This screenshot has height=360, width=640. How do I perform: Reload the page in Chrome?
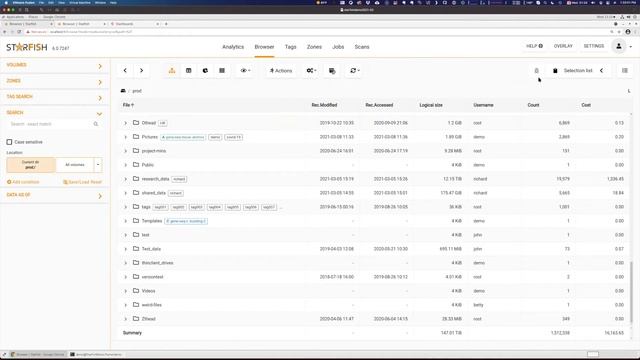click(x=19, y=32)
